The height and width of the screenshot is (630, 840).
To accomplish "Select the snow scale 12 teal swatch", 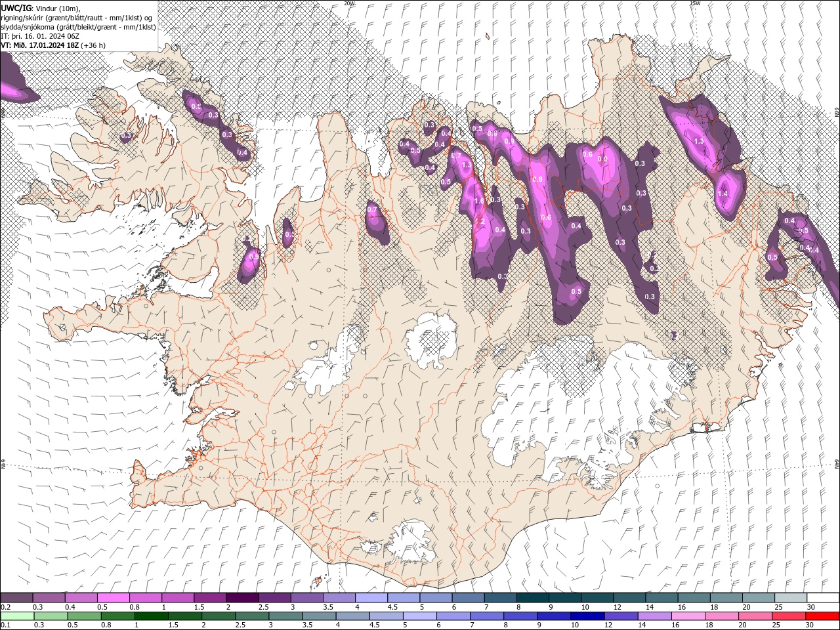I will pos(629,598).
